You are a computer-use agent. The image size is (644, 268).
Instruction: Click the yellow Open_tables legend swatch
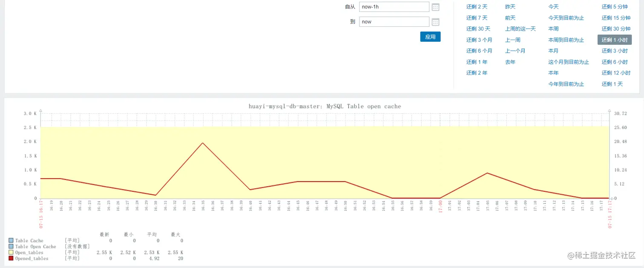11,253
